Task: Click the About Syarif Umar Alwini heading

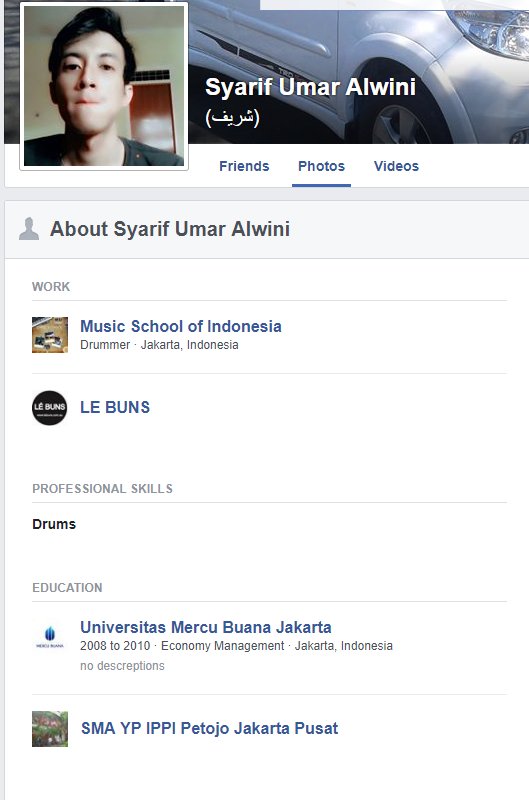Action: click(170, 229)
